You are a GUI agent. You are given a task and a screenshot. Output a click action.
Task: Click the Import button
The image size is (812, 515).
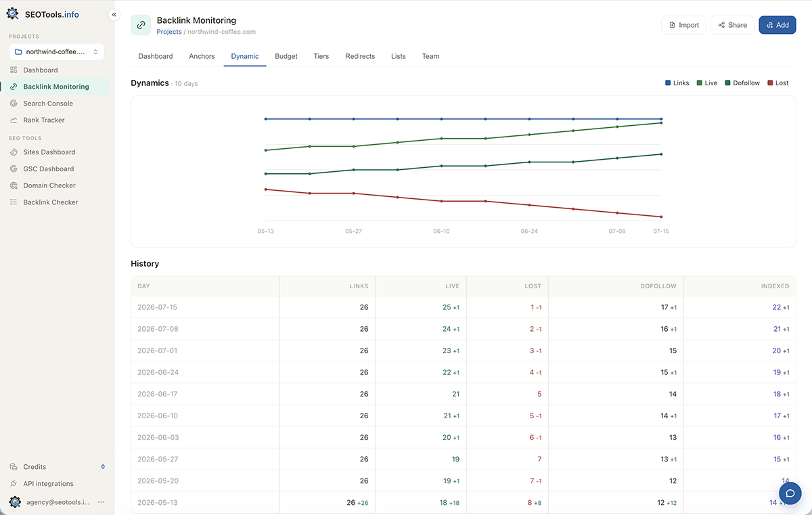(x=683, y=25)
